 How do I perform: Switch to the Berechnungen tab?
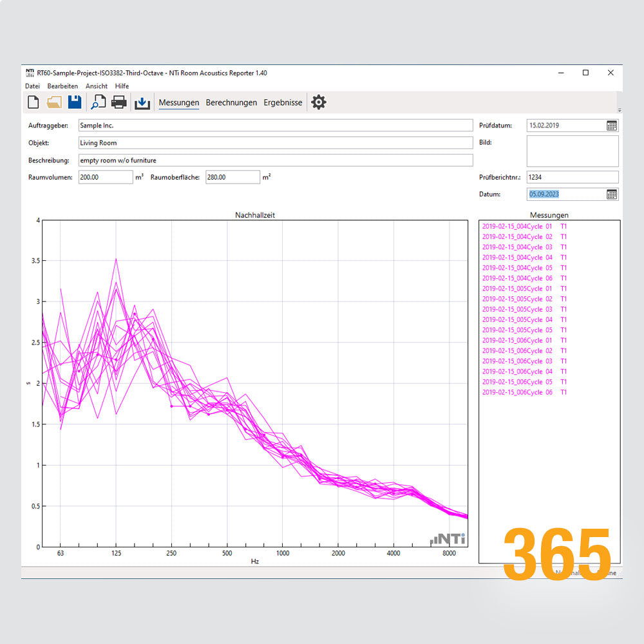231,102
